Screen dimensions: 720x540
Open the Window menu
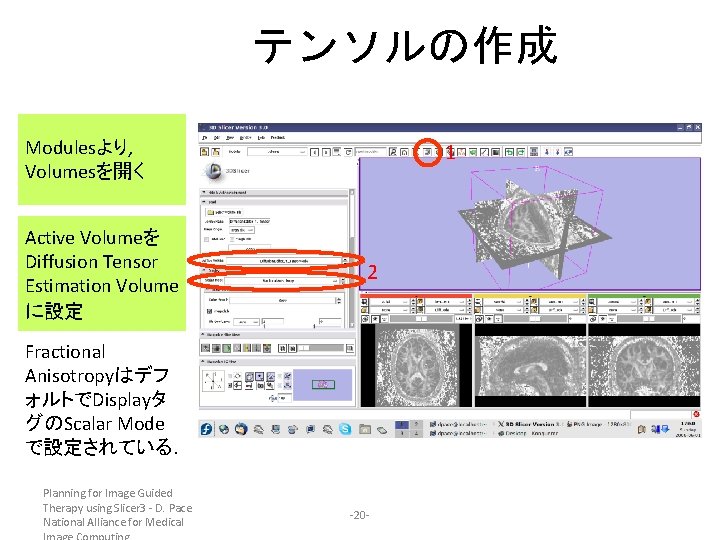point(246,137)
